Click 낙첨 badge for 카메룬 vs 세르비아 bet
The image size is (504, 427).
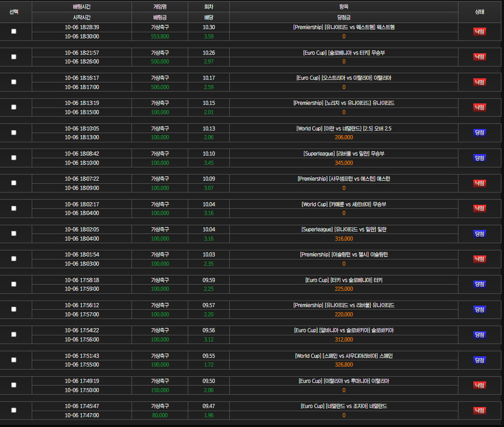479,208
